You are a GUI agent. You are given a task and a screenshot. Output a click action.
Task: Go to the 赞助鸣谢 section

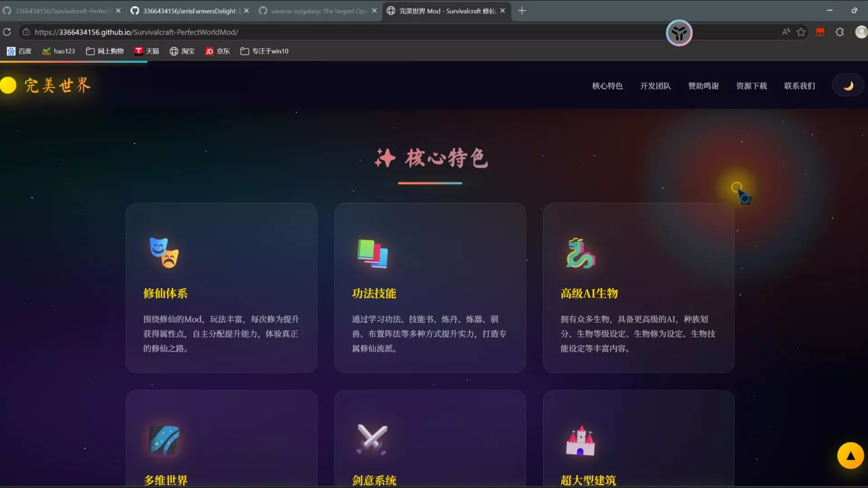(x=703, y=86)
